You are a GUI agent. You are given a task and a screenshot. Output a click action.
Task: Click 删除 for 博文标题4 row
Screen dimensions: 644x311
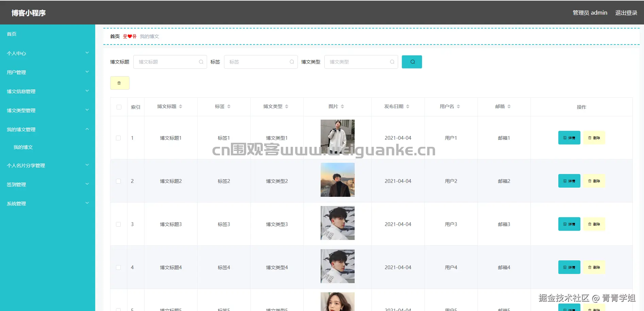594,267
